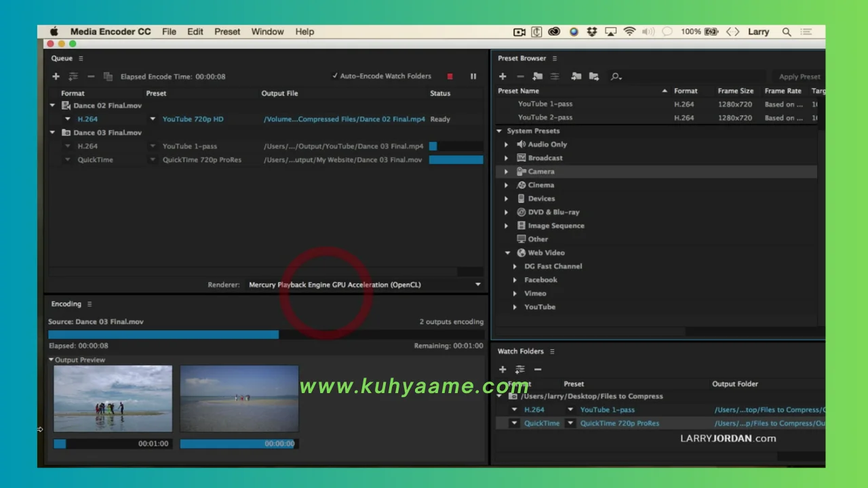Collapse the Dance 03 Final.mov source
This screenshot has width=868, height=488.
point(53,133)
